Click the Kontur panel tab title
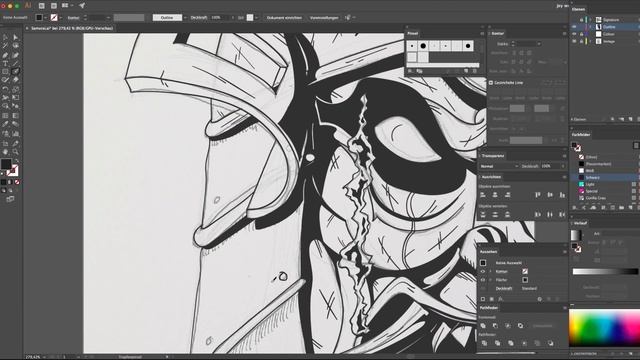Image resolution: width=640 pixels, height=360 pixels. point(498,33)
